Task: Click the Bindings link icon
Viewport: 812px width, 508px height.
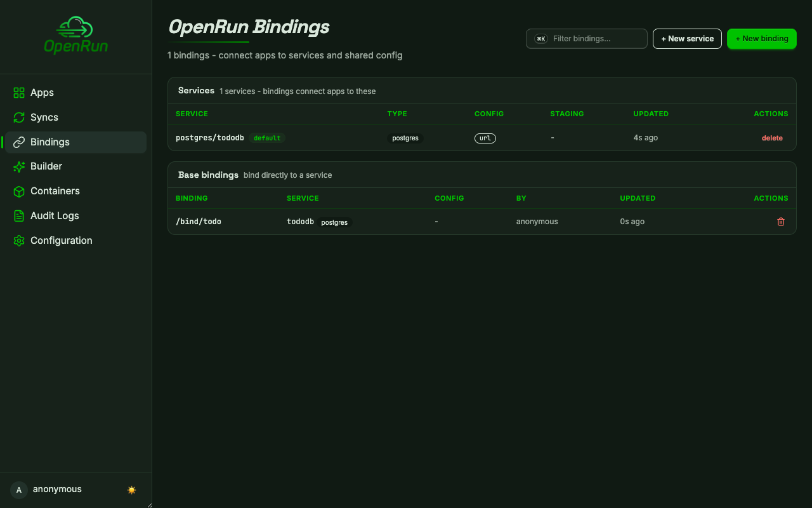Action: [x=19, y=142]
